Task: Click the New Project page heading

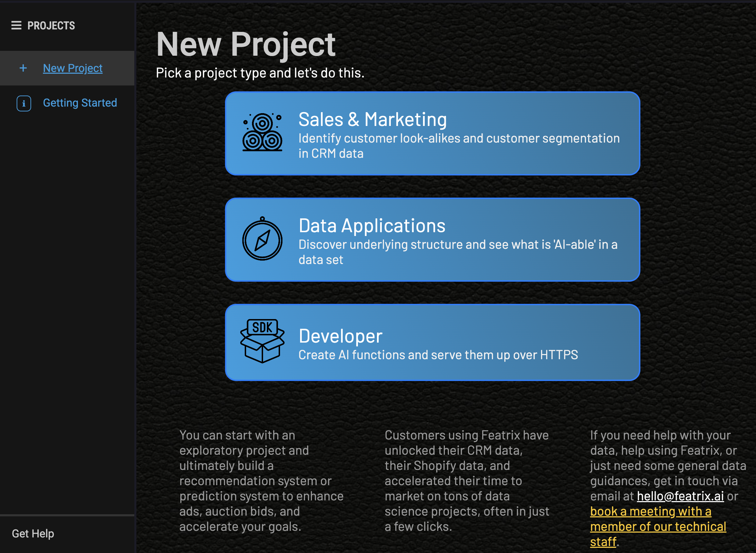Action: coord(246,44)
